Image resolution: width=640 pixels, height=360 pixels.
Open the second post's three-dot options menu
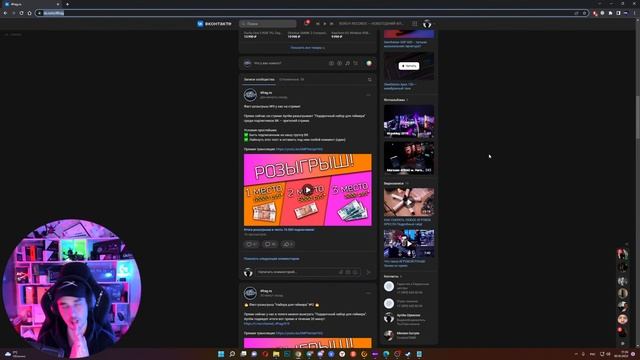click(x=368, y=293)
